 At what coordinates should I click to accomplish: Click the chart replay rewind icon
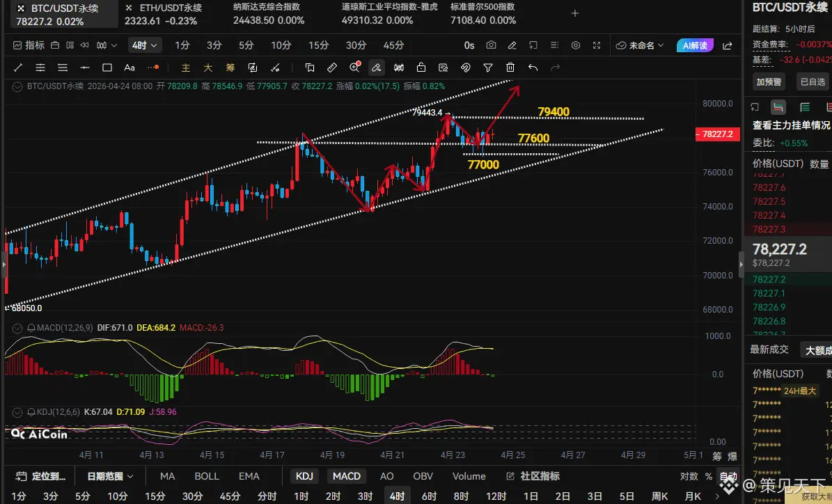click(x=85, y=45)
